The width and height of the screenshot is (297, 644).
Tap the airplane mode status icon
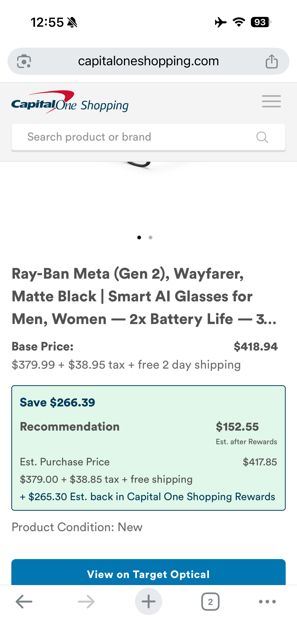[x=220, y=22]
